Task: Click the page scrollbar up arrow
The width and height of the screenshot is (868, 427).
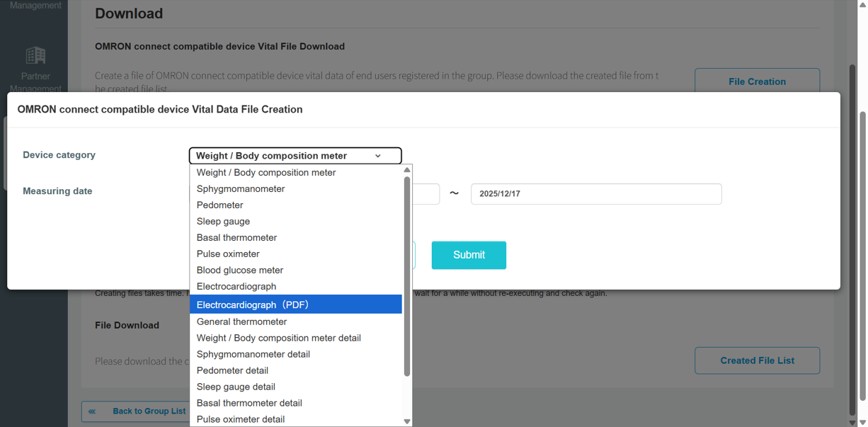Action: click(862, 4)
